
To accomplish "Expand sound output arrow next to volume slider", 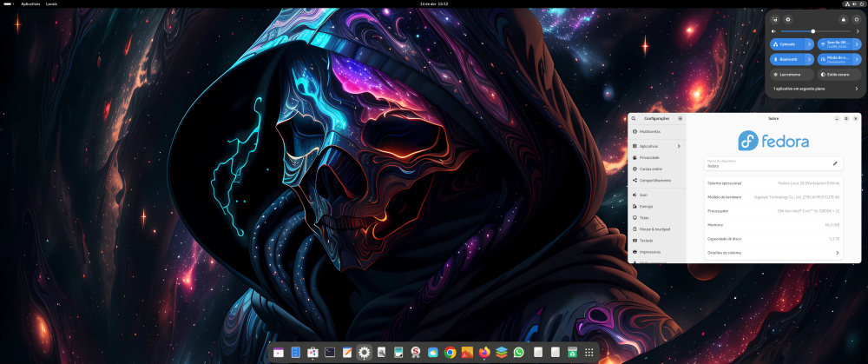I will coord(858,31).
